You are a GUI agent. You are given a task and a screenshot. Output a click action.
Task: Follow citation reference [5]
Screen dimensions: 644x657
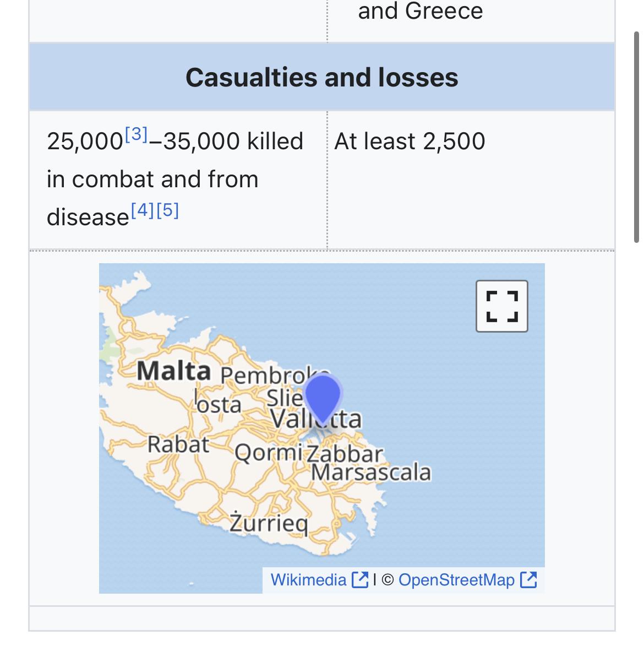[168, 210]
